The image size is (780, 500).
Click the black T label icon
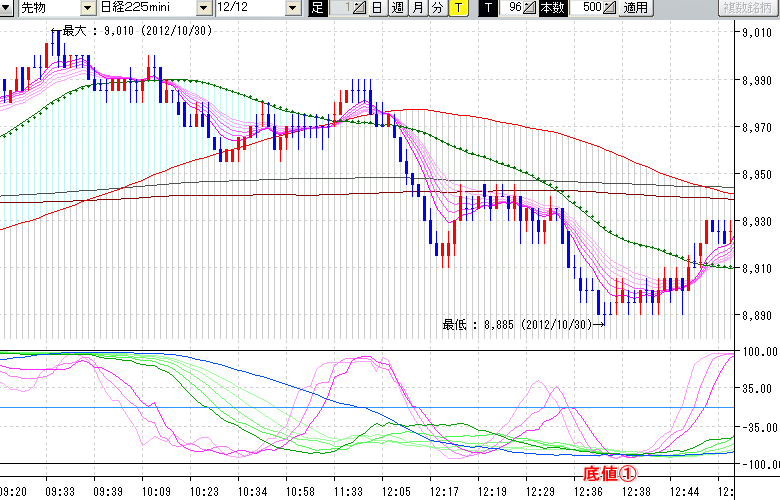pyautogui.click(x=487, y=8)
